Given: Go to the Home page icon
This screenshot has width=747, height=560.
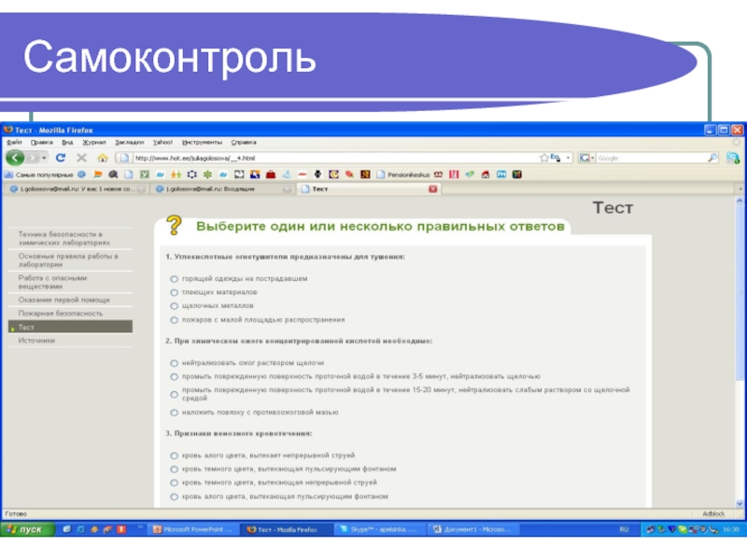Looking at the screenshot, I should pos(103,158).
